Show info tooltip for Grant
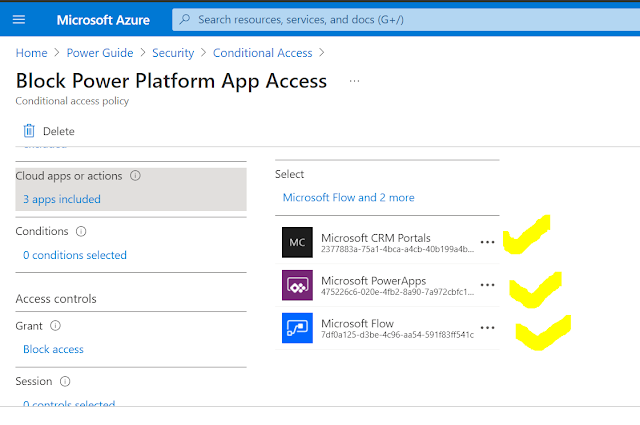The image size is (640, 425). pyautogui.click(x=56, y=325)
